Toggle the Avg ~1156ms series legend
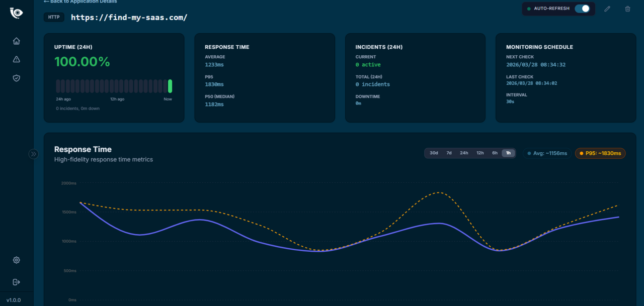The image size is (644, 306). [x=547, y=153]
